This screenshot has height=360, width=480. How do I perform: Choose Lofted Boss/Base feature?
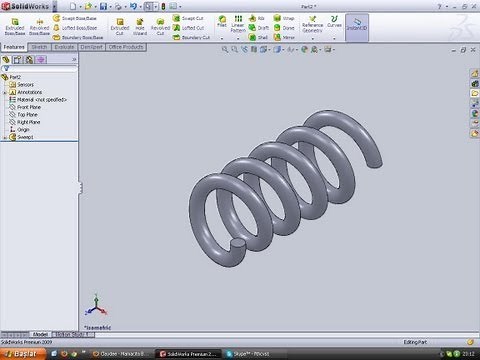coord(75,28)
